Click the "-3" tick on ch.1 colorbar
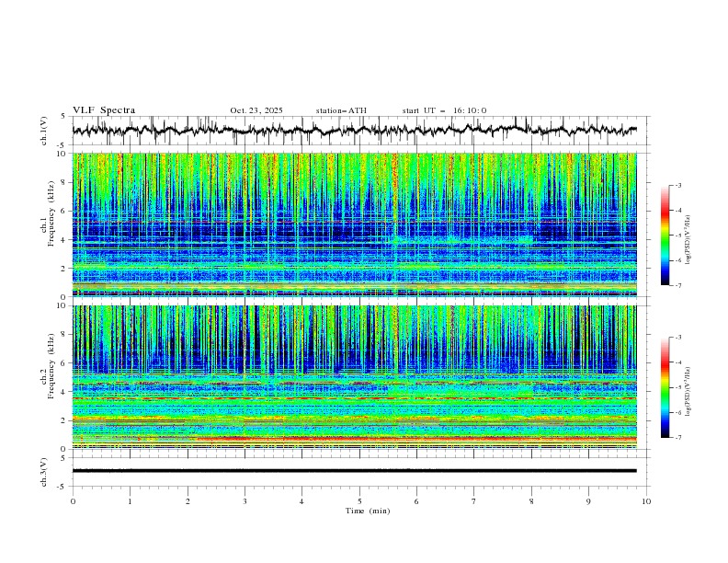This screenshot has width=728, height=563. point(677,186)
